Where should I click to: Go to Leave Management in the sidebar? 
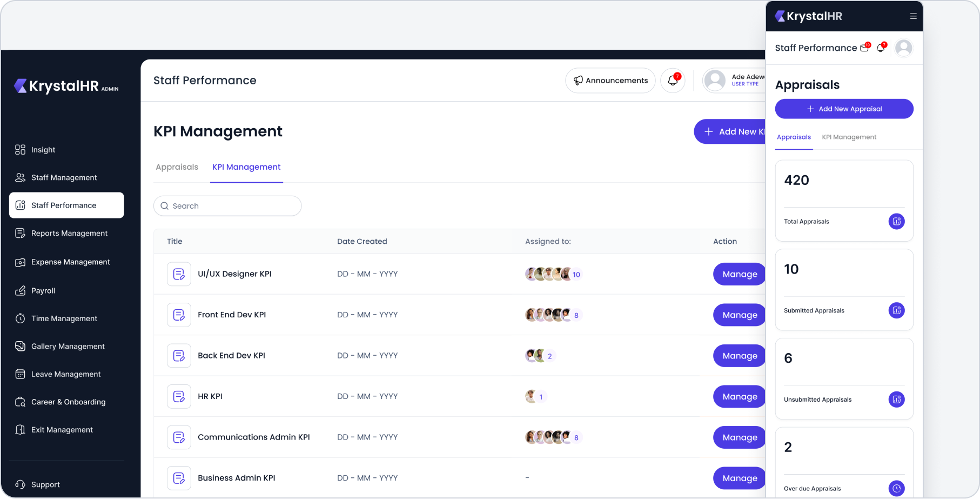[x=66, y=374]
